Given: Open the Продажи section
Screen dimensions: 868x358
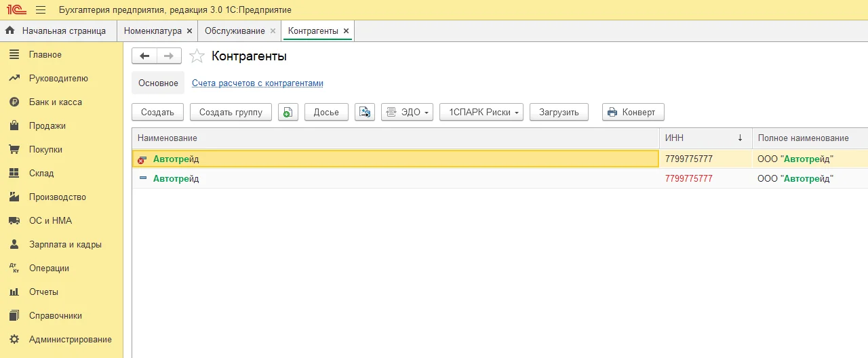Looking at the screenshot, I should coord(47,125).
